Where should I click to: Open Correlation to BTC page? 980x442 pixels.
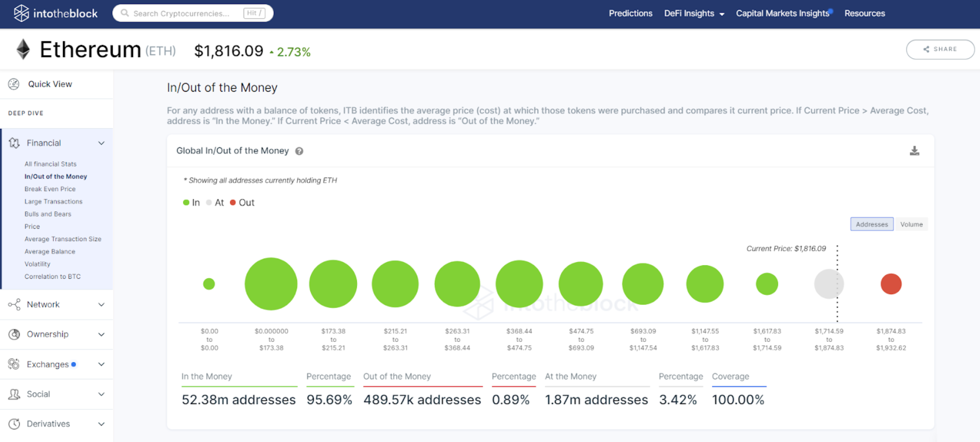coord(53,276)
